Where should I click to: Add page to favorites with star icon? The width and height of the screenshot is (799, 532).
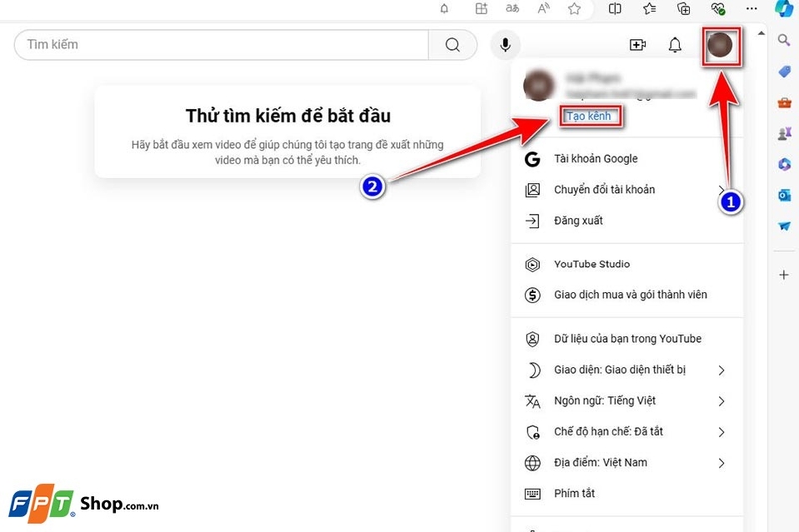[575, 9]
